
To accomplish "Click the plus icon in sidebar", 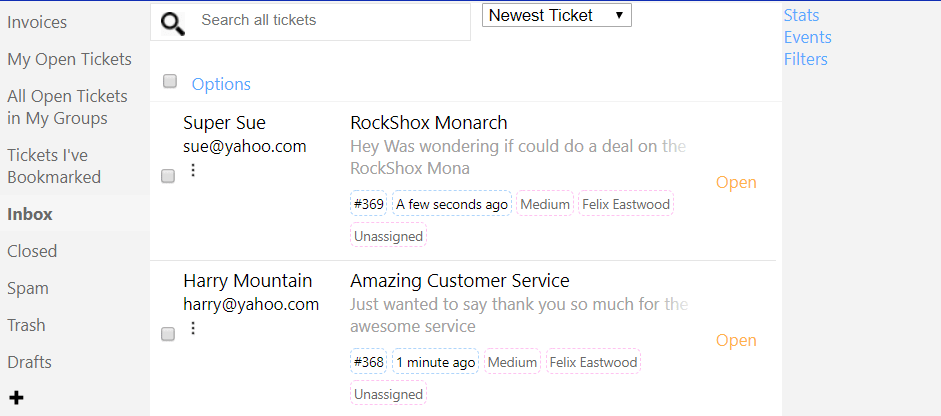I will (16, 398).
